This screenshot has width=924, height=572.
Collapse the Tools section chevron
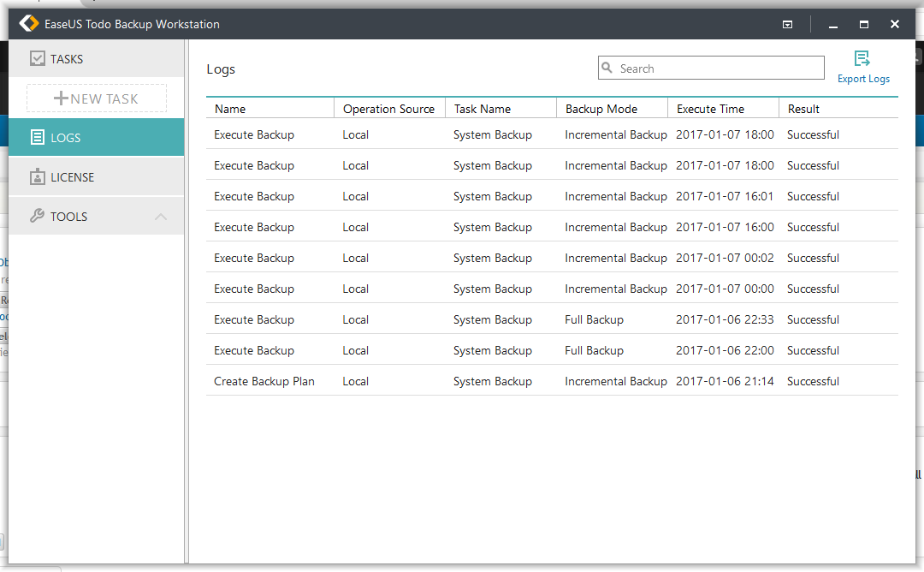tap(161, 217)
